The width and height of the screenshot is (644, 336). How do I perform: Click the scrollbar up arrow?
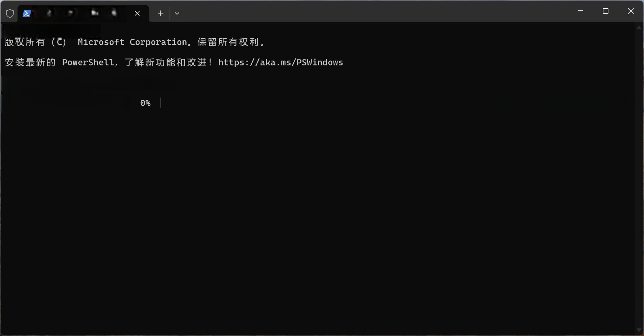639,28
